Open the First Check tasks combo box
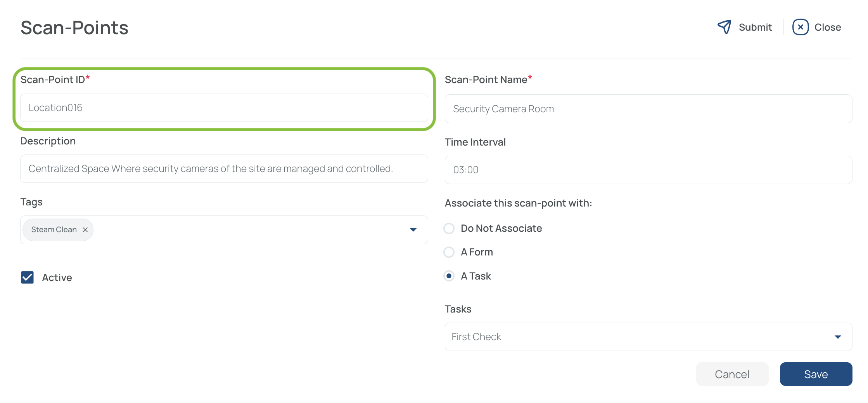868x403 pixels. coord(648,337)
